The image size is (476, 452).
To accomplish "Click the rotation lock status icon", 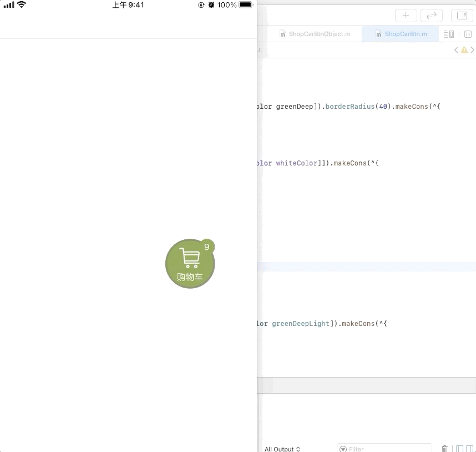I will point(201,5).
